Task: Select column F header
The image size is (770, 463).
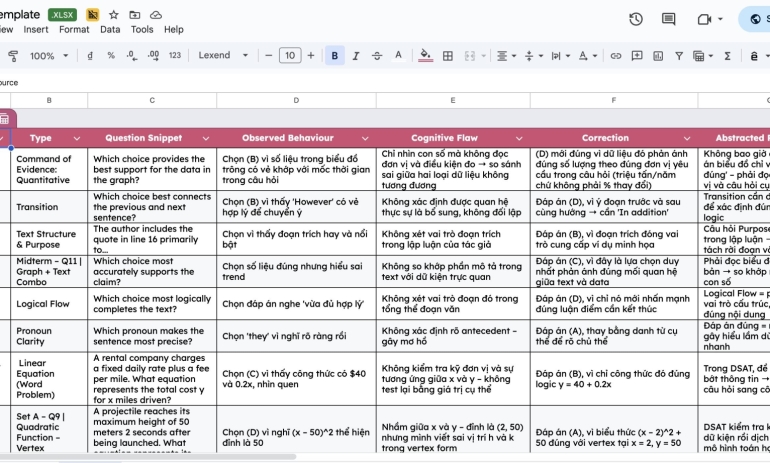Action: pos(614,100)
